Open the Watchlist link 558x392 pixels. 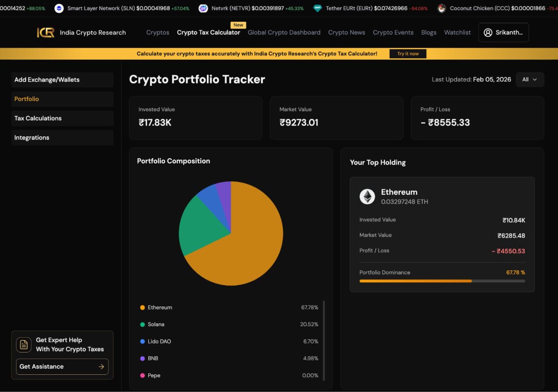(x=457, y=33)
